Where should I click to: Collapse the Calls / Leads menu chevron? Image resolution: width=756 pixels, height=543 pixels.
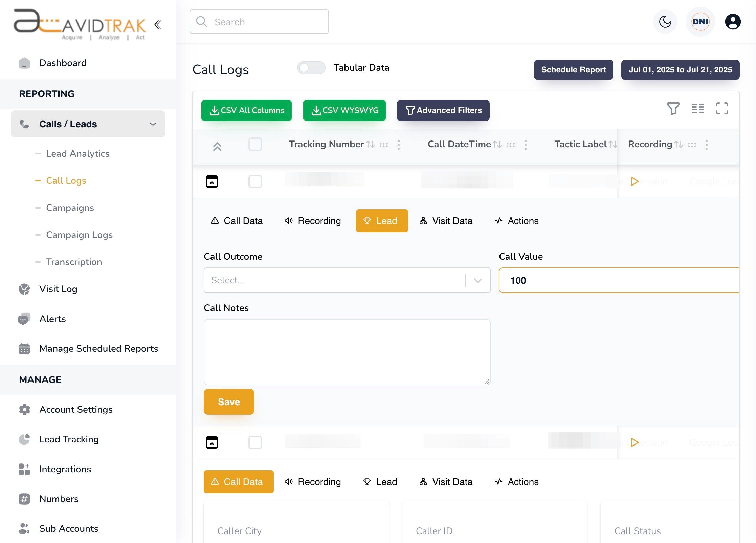tap(153, 124)
